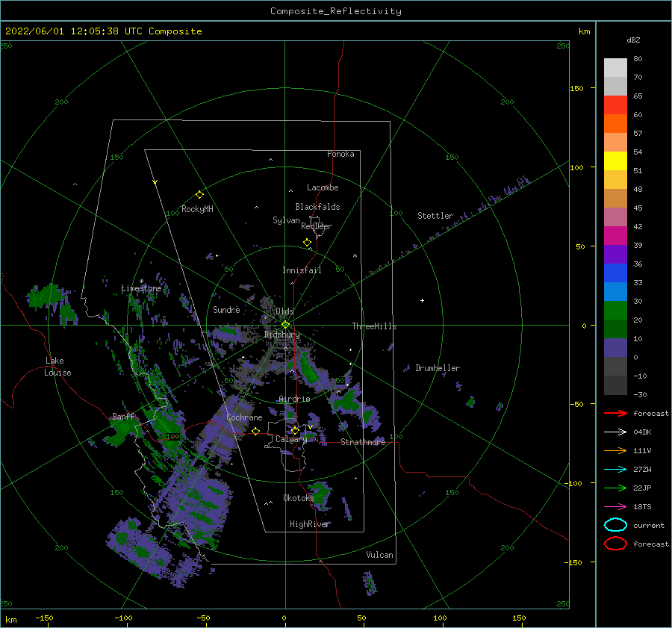Click the yellow diamond marker beside RockyMH
Screen dimensions: 672x628
[x=199, y=195]
